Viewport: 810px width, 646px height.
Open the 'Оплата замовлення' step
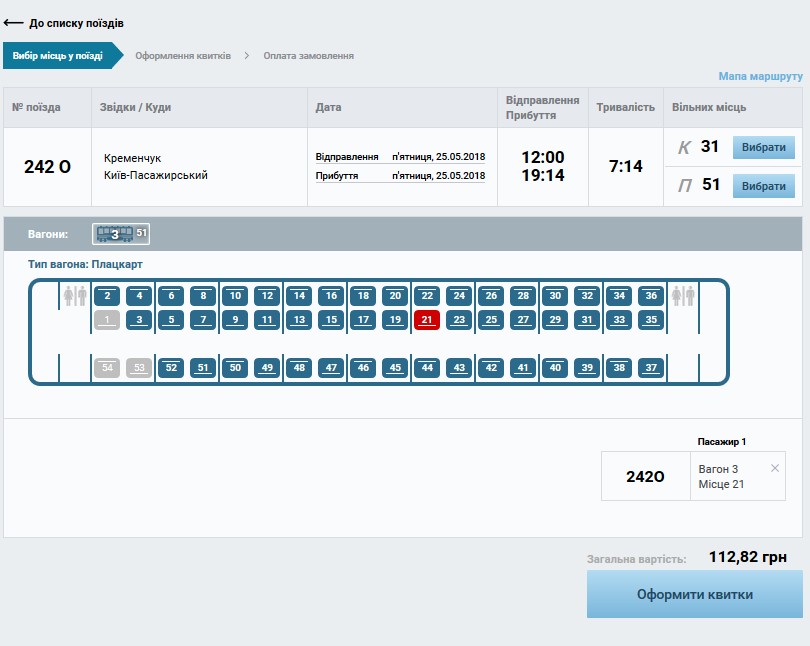pos(308,56)
